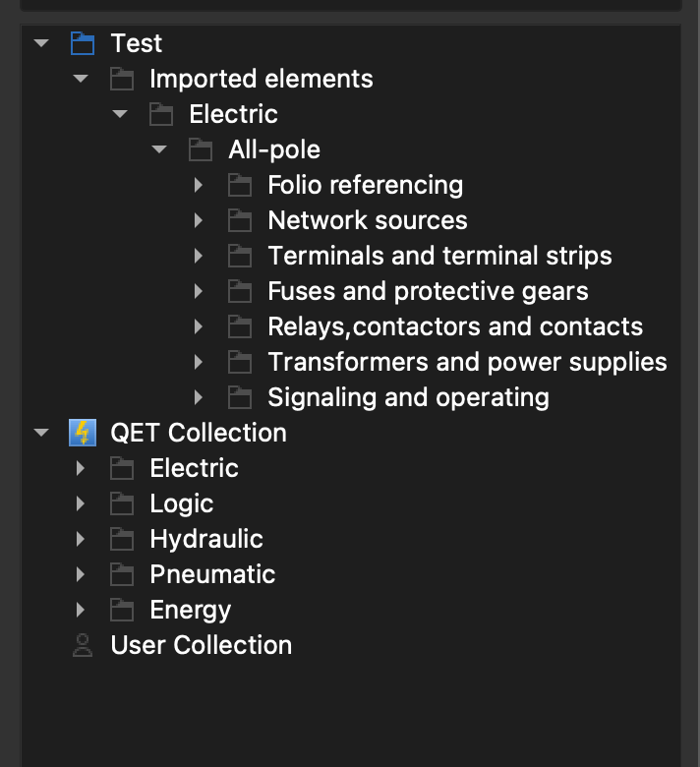700x767 pixels.
Task: Click the Pneumatic folder icon
Action: click(x=122, y=574)
